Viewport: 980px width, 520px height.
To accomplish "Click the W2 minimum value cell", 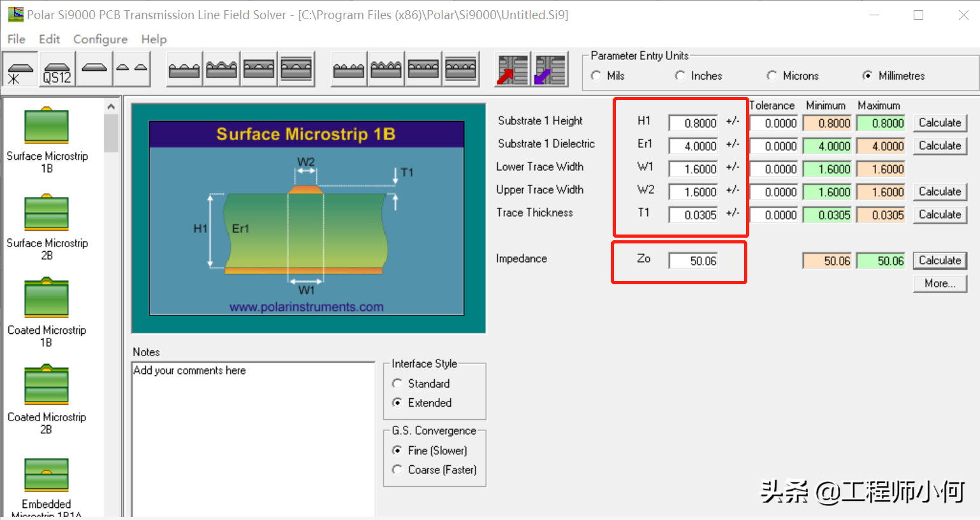I will coord(828,192).
